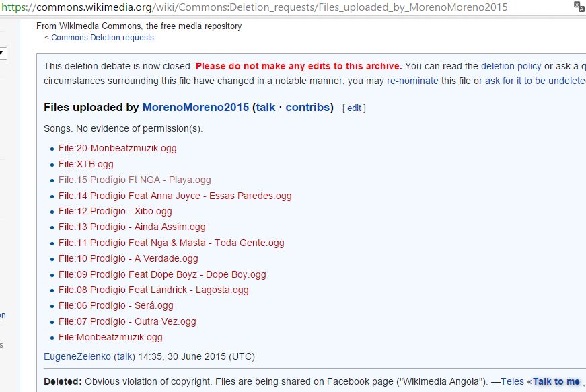Visit EugeneZelenko user page link
Image resolution: width=586 pixels, height=392 pixels.
point(77,356)
